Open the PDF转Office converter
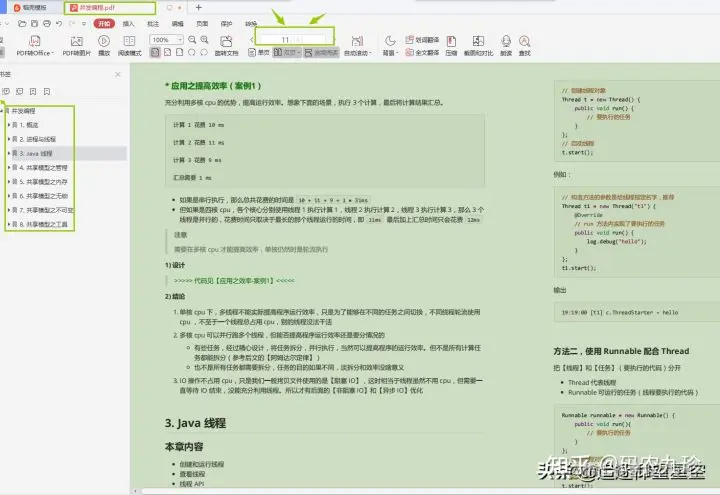Viewport: 720px width, 495px height. tap(35, 46)
